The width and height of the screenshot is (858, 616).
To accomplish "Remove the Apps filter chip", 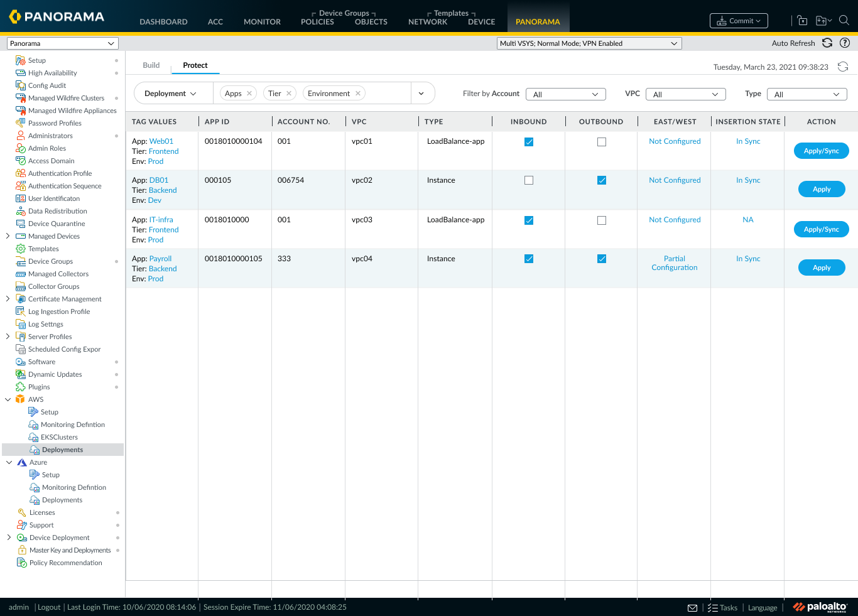I will coord(249,94).
